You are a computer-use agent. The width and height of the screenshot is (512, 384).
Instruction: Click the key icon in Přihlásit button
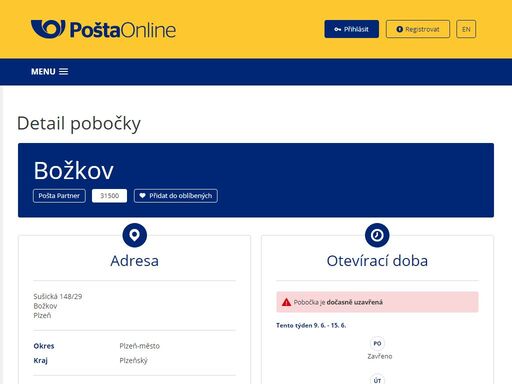coord(338,29)
